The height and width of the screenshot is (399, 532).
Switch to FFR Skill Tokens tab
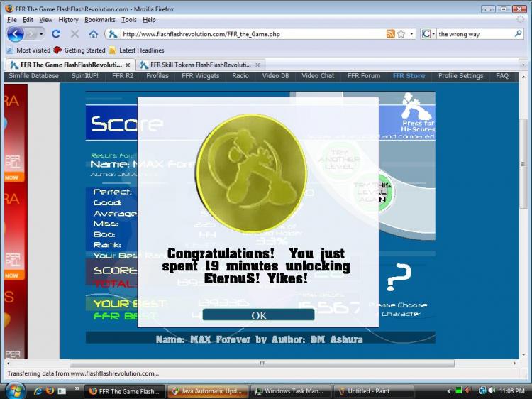click(x=200, y=65)
